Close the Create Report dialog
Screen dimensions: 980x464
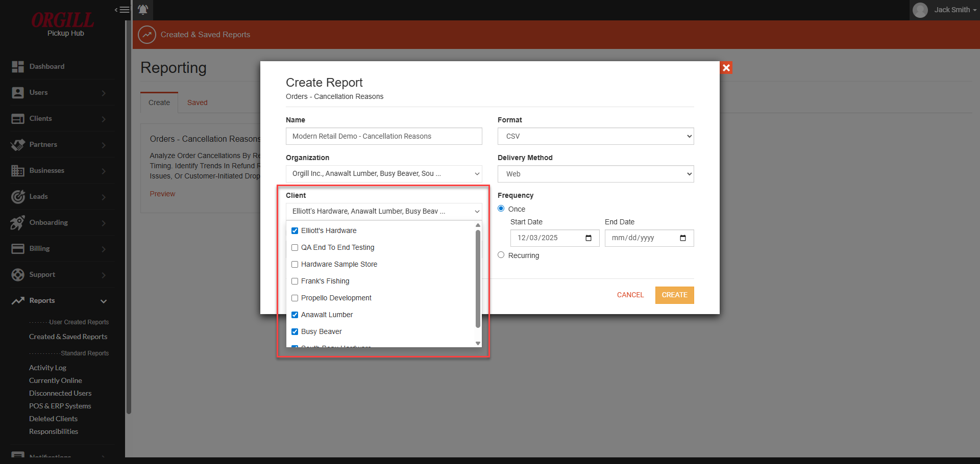pyautogui.click(x=726, y=68)
